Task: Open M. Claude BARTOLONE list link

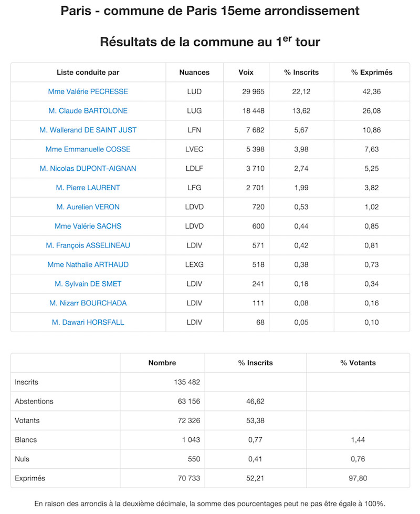Action: point(88,111)
